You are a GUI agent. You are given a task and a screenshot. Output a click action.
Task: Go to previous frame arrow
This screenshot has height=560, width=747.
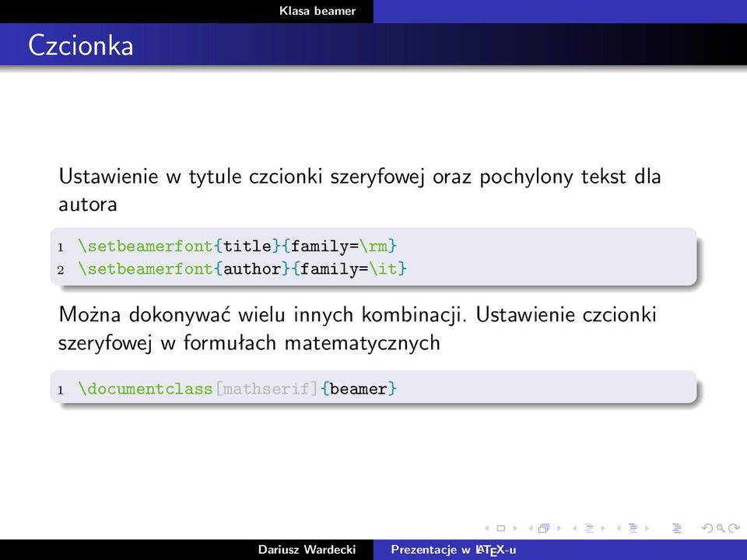(x=531, y=528)
